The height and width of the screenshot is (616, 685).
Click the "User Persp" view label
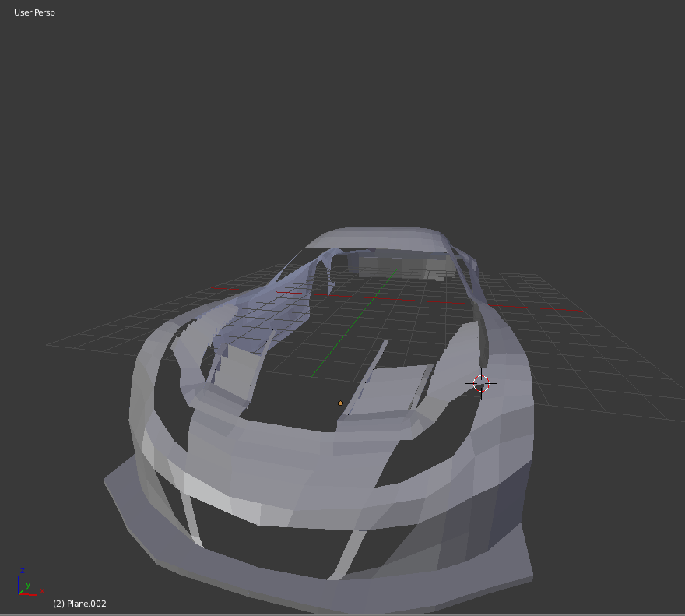point(34,12)
